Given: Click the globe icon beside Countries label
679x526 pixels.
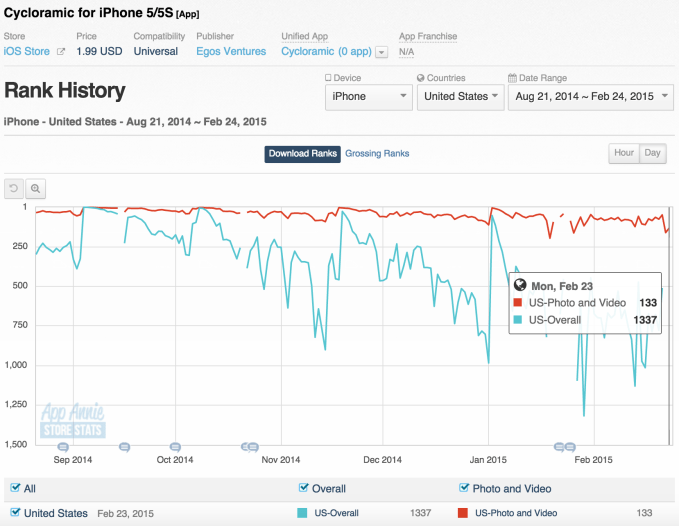Looking at the screenshot, I should (420, 77).
